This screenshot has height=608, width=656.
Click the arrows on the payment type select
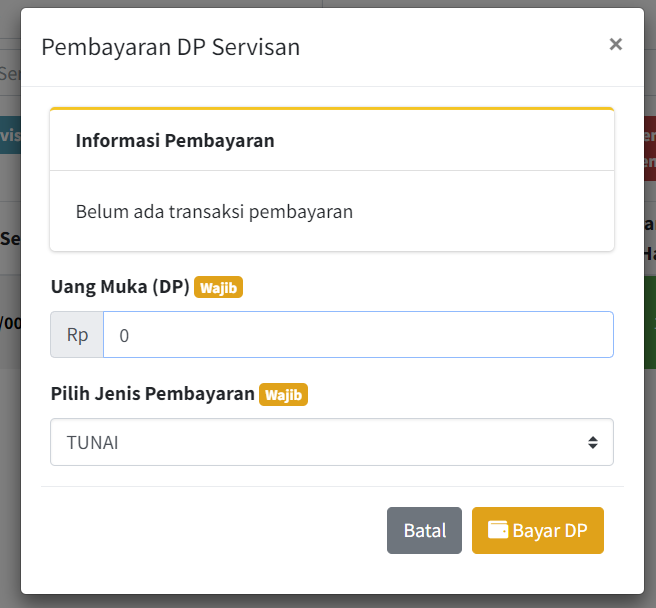[593, 442]
